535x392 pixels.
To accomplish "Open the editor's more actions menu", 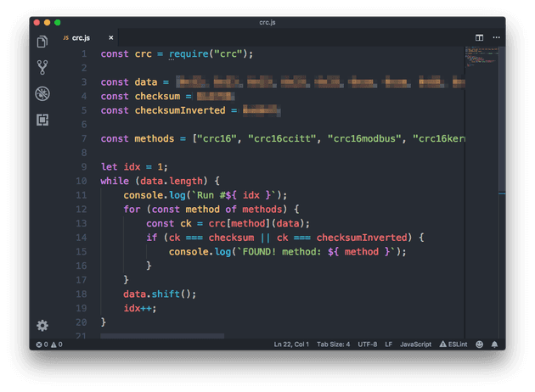I will [495, 38].
